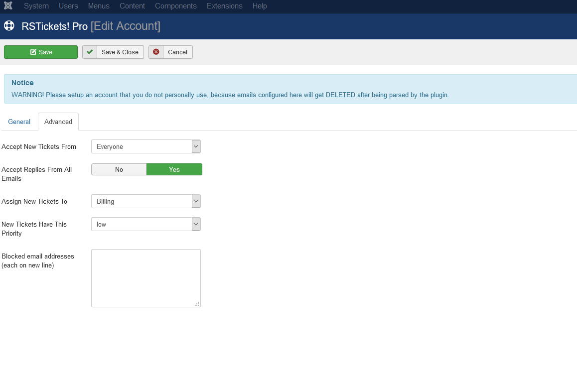Click the red cancel X icon
The width and height of the screenshot is (577, 392).
pos(156,52)
